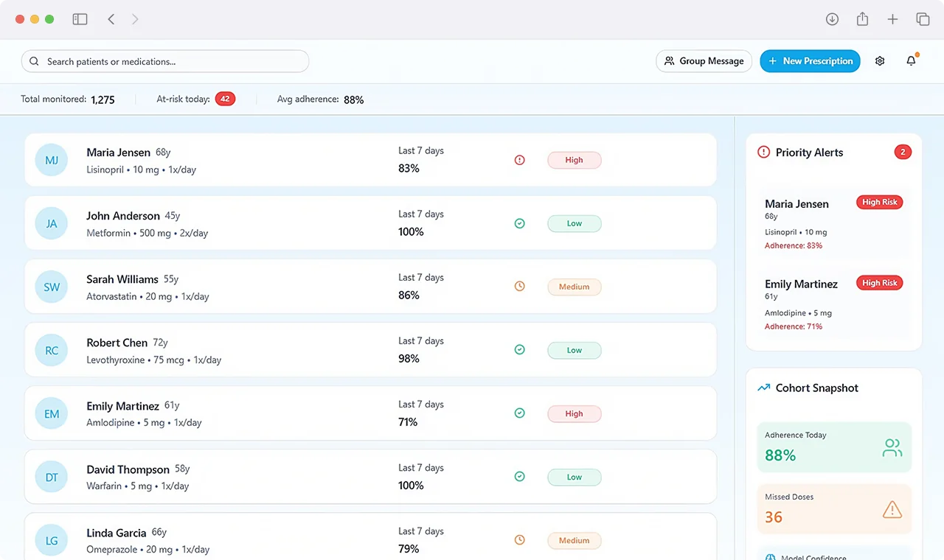
Task: Open a new browser tab with plus icon
Action: [x=892, y=19]
